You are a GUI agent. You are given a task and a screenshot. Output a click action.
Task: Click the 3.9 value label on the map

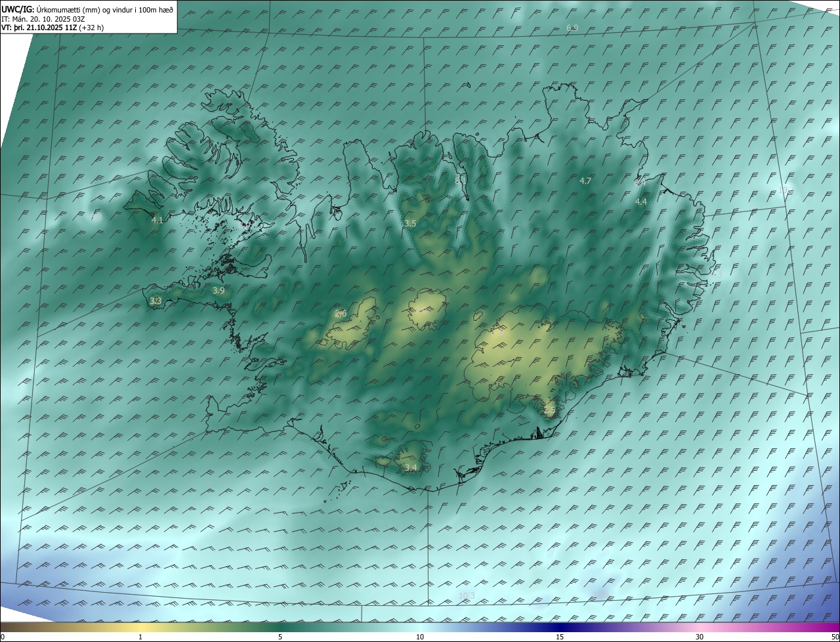219,290
